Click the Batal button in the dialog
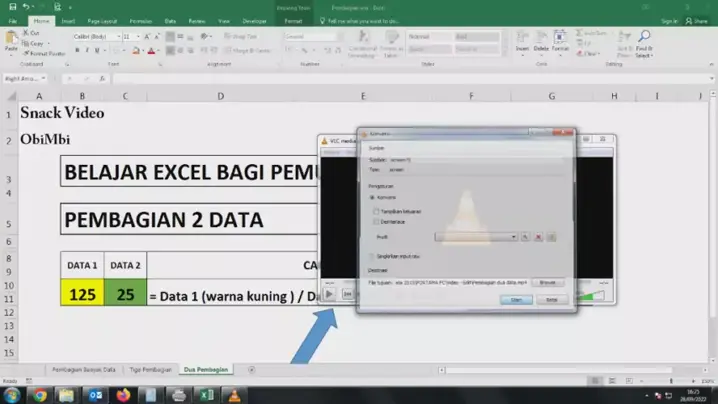 tap(552, 299)
